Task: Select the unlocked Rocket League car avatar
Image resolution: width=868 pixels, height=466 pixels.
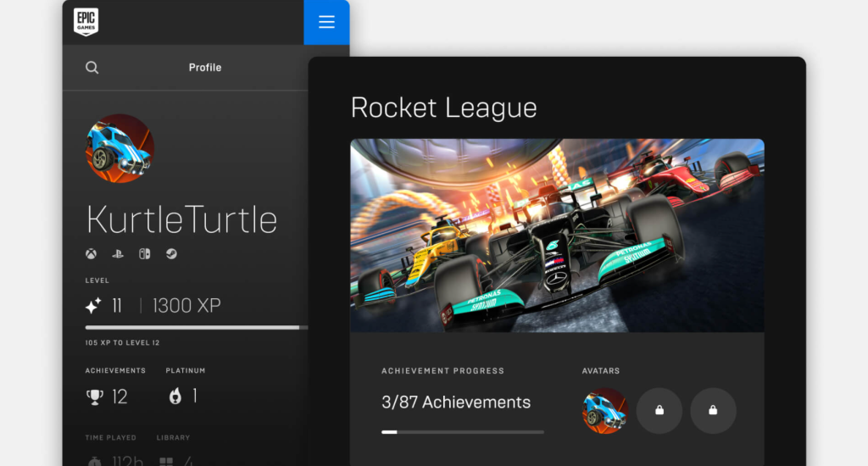Action: 605,411
